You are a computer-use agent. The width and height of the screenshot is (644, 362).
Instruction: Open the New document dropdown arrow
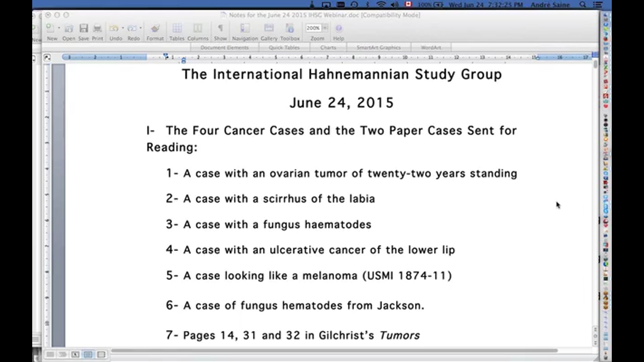tap(58, 28)
